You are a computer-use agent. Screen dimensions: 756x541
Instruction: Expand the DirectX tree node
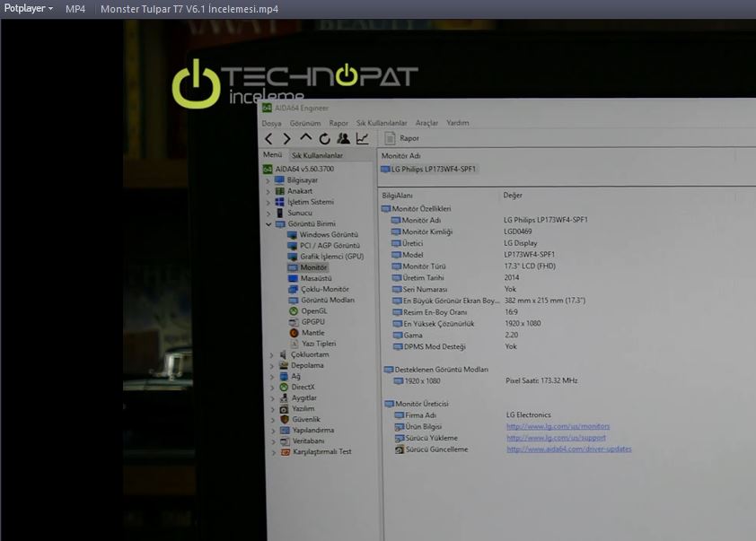pos(272,388)
